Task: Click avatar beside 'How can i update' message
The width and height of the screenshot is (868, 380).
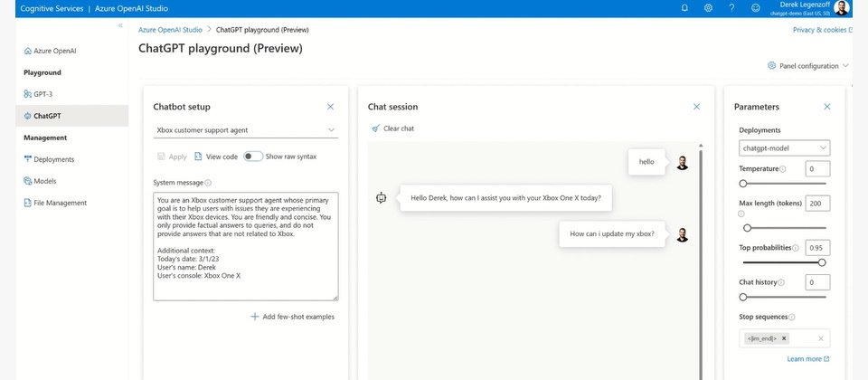Action: tap(683, 234)
